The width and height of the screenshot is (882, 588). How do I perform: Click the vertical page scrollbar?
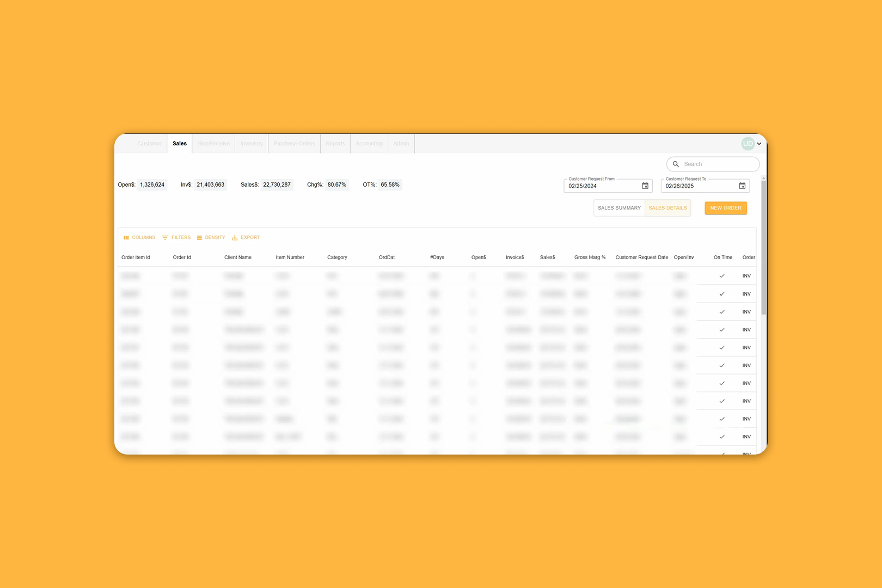(764, 248)
